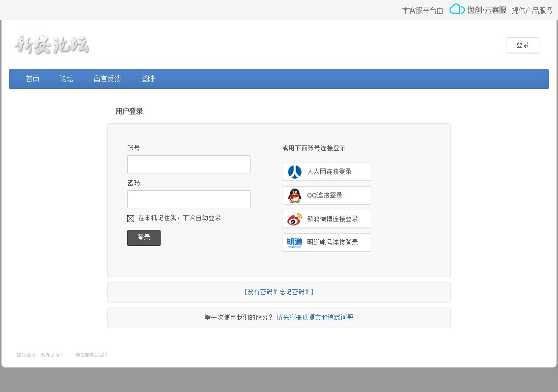
Task: Click the 逸创云客服 cloud logo
Action: click(x=477, y=9)
